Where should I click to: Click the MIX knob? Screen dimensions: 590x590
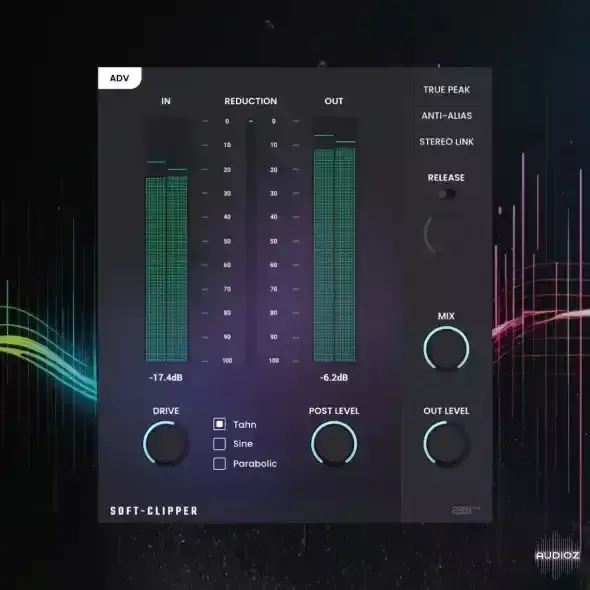coord(446,348)
